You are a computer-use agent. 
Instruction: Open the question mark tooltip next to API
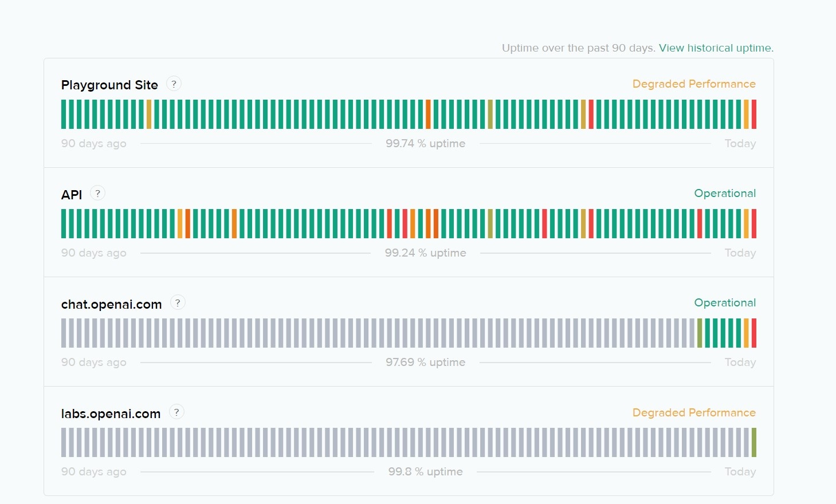(98, 194)
